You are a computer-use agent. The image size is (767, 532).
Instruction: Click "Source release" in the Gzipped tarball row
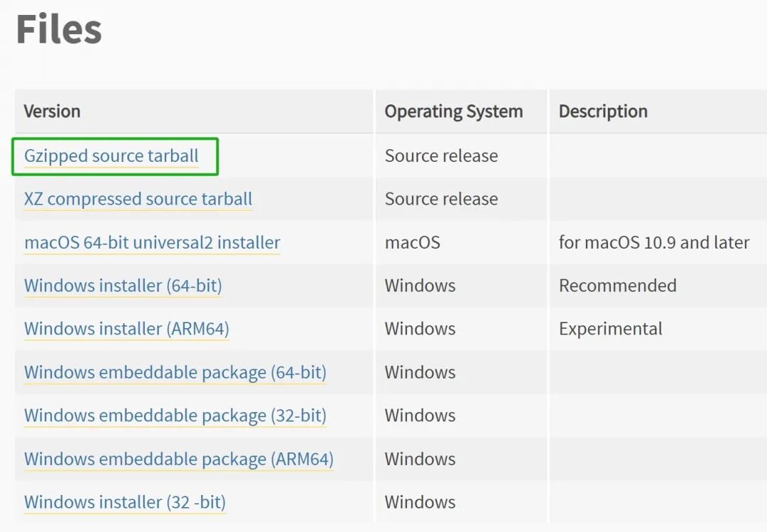click(x=441, y=156)
